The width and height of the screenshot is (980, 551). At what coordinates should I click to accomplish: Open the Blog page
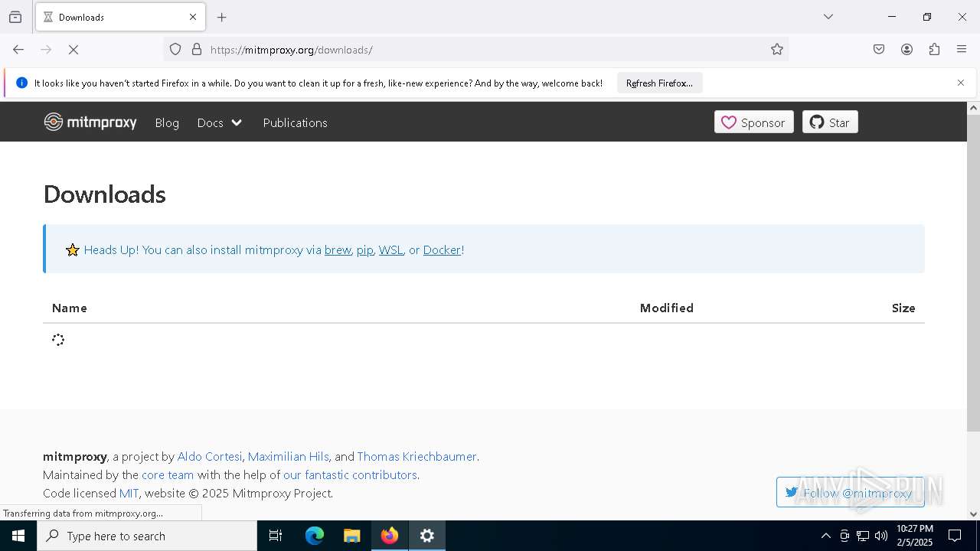pos(167,122)
